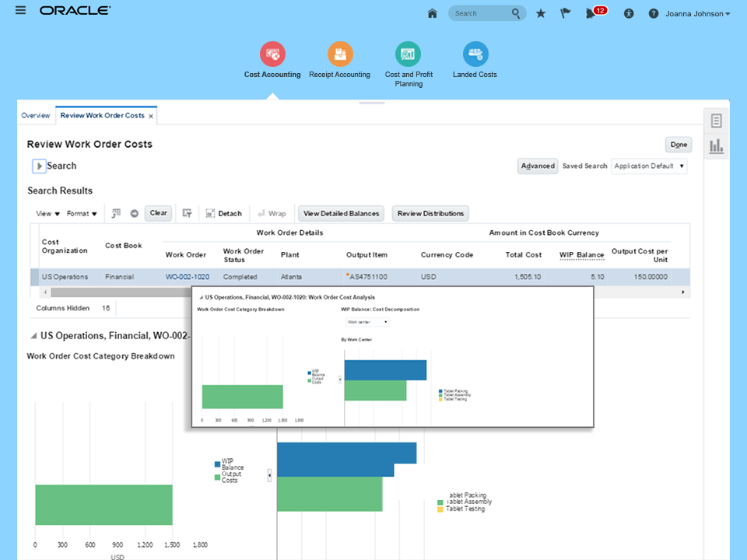Expand the Search disclosure triangle
747x560 pixels.
39,166
